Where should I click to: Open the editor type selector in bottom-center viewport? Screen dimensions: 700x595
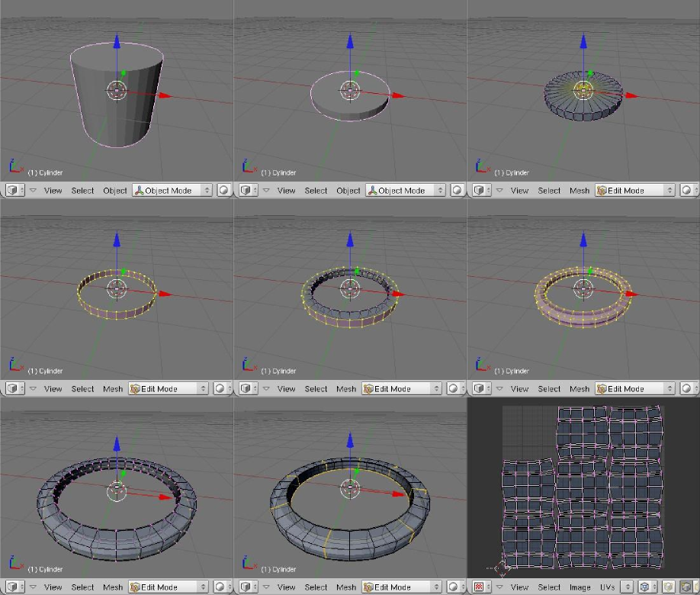(x=249, y=587)
